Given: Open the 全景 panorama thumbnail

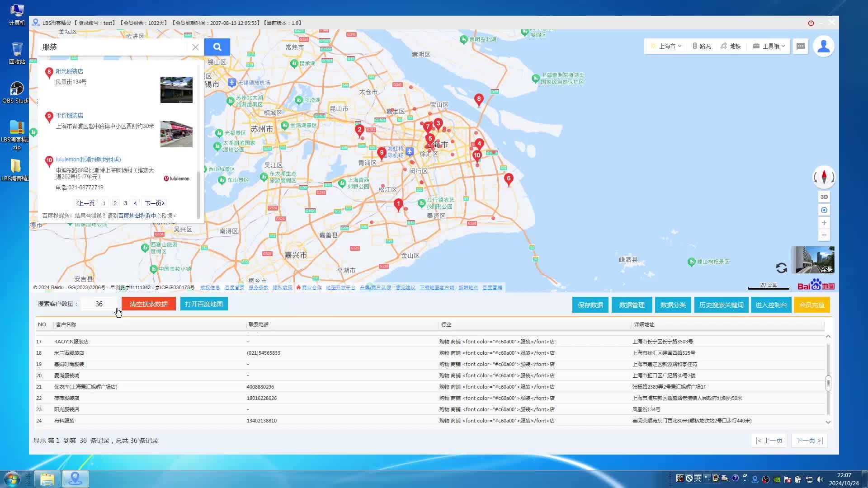Looking at the screenshot, I should (812, 260).
